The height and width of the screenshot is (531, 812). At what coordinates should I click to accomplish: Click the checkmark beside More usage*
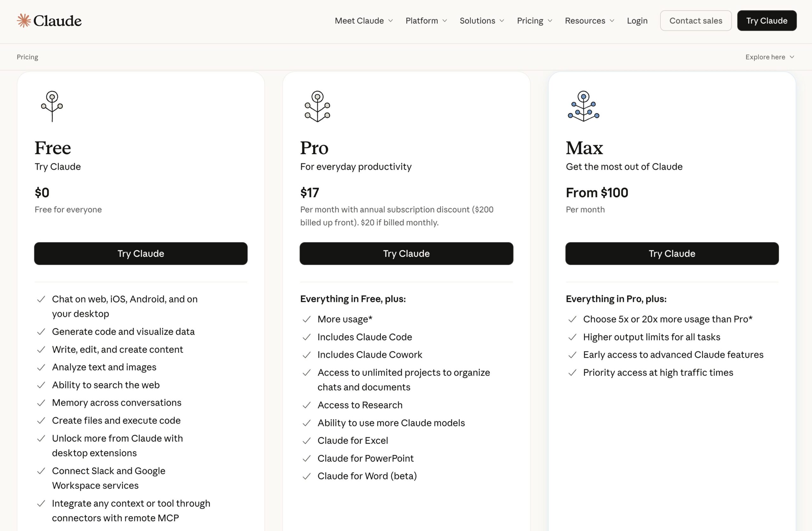click(307, 319)
